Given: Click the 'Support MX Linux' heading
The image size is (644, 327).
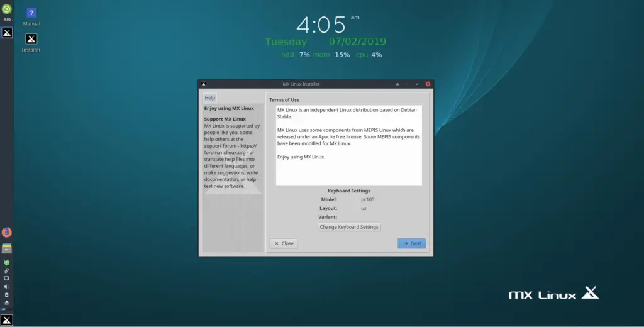Looking at the screenshot, I should pos(225,119).
